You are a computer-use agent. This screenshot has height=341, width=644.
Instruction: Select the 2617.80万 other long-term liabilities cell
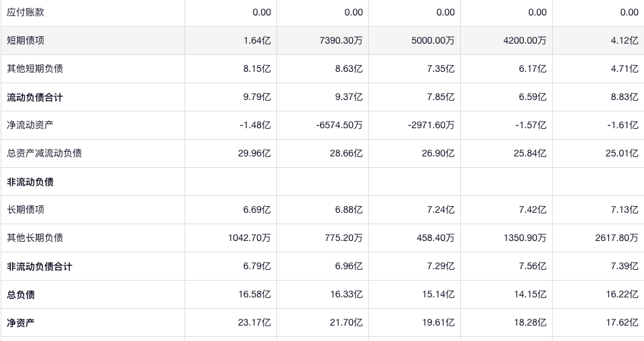pyautogui.click(x=616, y=238)
